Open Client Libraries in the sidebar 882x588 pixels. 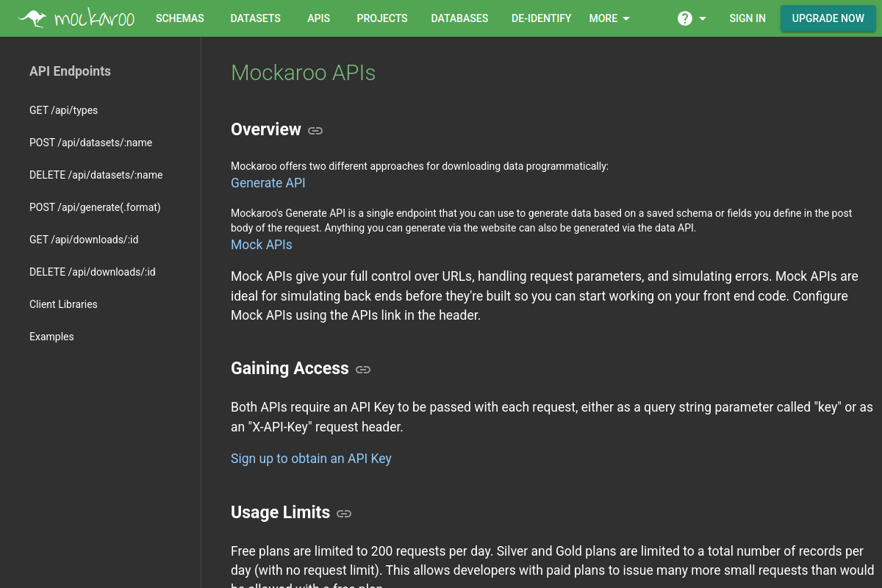[x=63, y=304]
